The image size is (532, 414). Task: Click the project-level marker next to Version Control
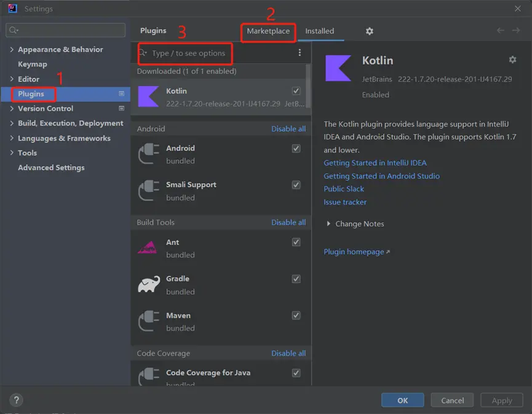pos(121,109)
